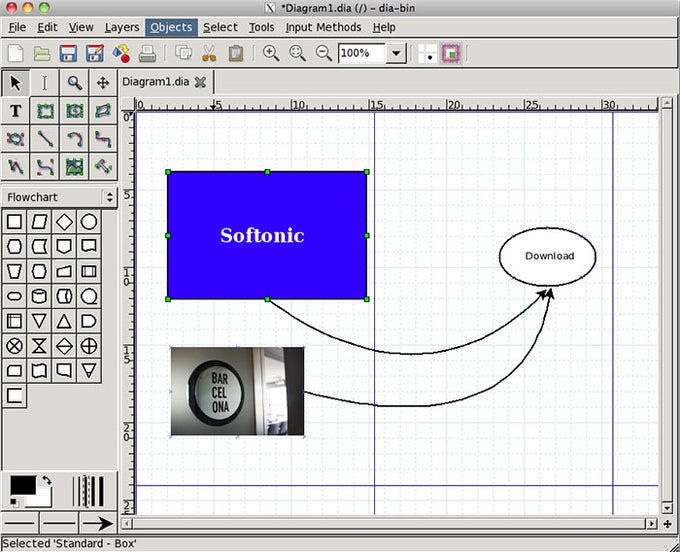680x552 pixels.
Task: Toggle object snapping button
Action: click(451, 54)
